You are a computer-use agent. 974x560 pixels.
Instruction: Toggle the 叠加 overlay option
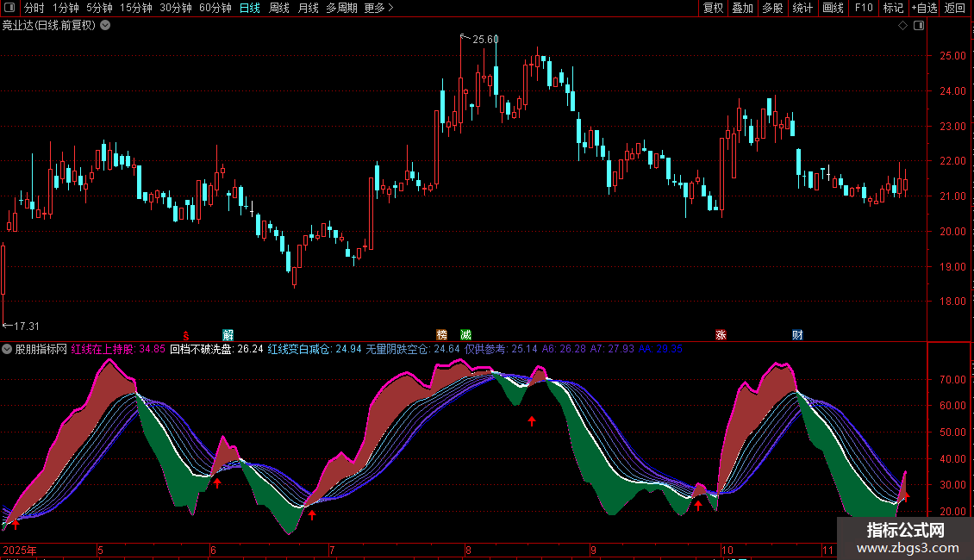click(x=743, y=8)
